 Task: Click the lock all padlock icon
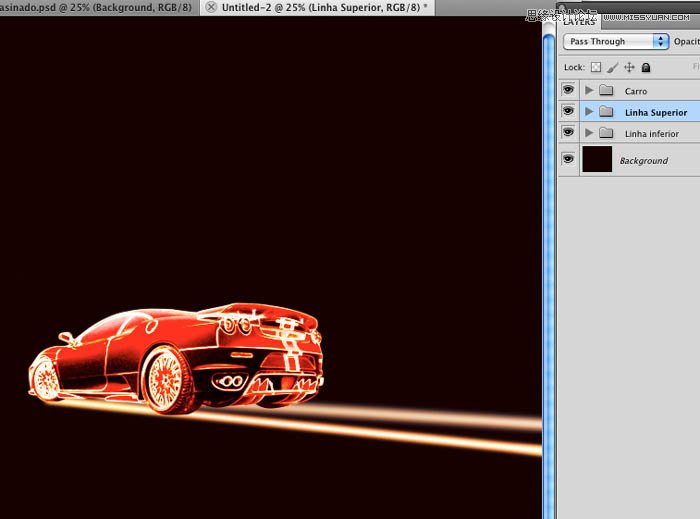[646, 68]
